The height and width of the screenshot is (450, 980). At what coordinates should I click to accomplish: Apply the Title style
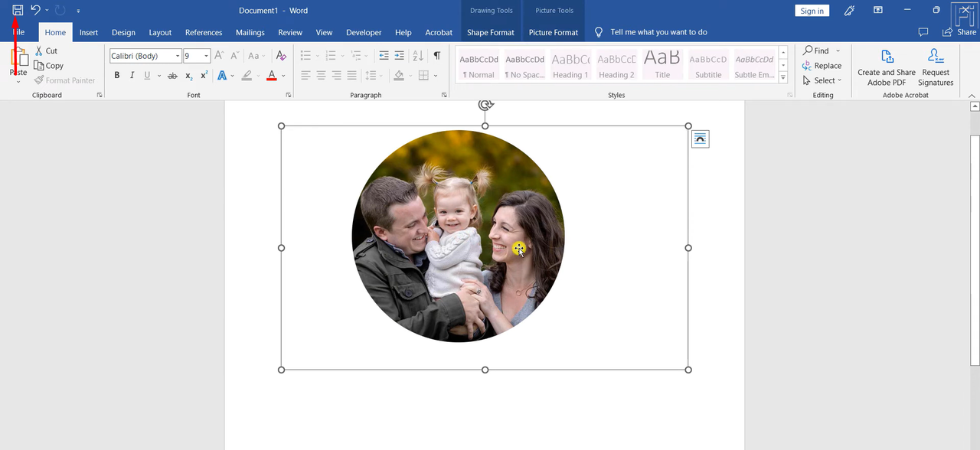click(x=662, y=64)
